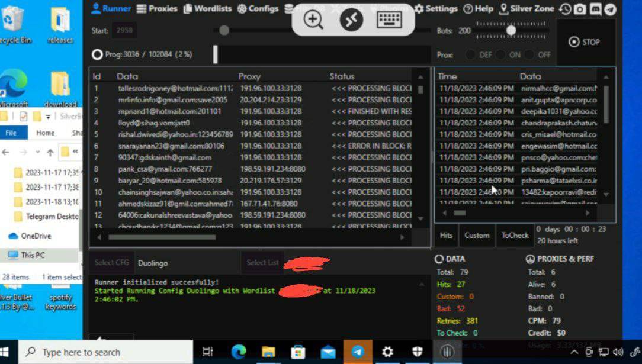Open Quick Access Toolbar dropdown in File Explorer
642x364 pixels.
48,117
